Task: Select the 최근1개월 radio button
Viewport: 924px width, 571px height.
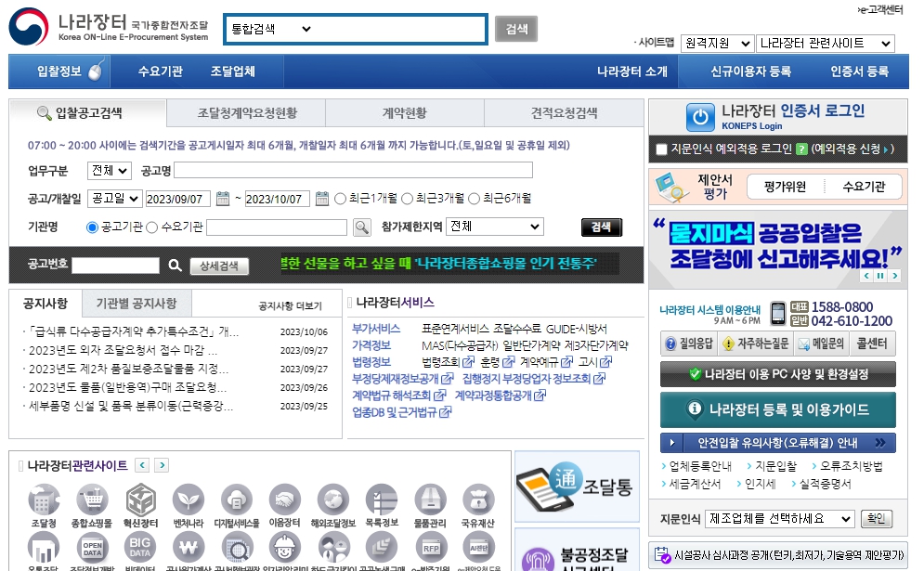Action: [x=340, y=200]
